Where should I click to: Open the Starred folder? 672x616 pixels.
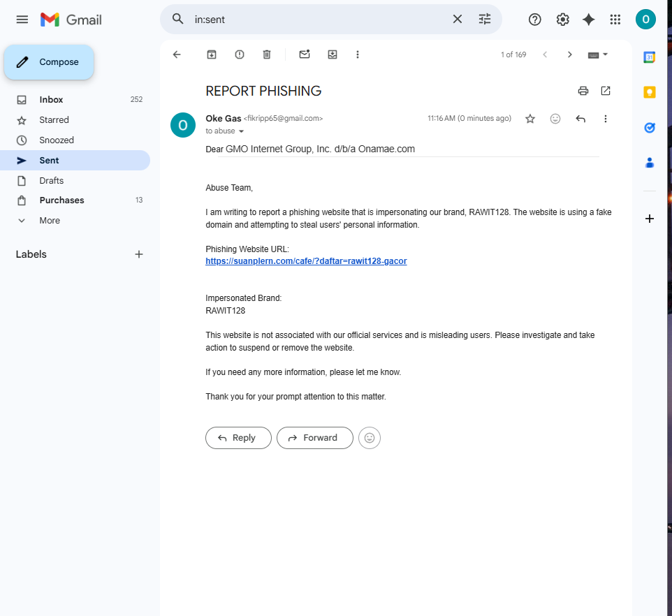click(75, 120)
